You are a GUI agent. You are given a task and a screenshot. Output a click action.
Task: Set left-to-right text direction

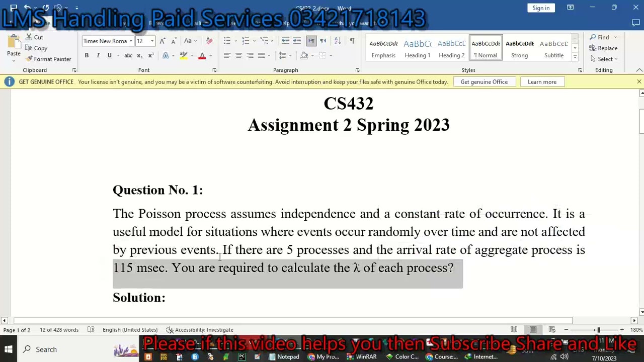click(311, 41)
